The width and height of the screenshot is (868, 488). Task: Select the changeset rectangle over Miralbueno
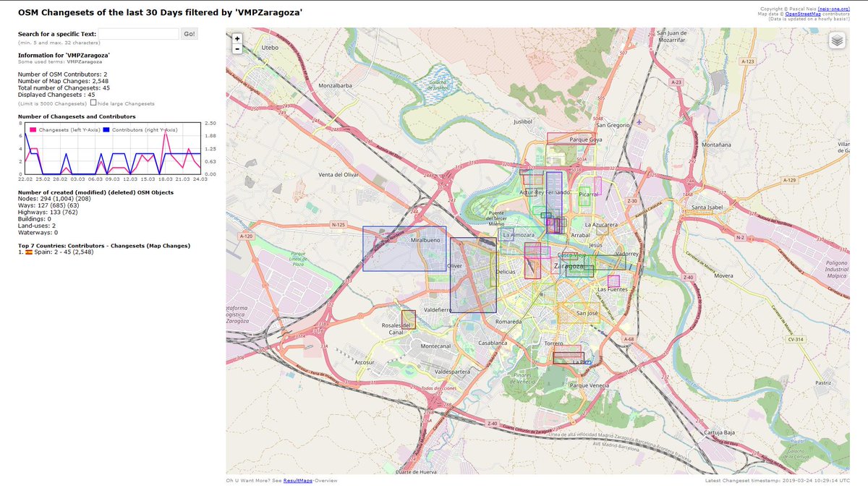[x=404, y=249]
